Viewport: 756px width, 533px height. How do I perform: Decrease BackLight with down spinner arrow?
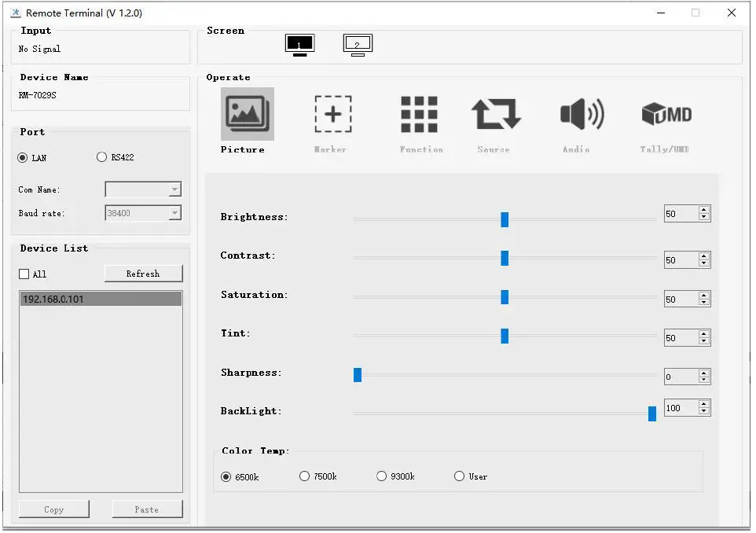704,412
